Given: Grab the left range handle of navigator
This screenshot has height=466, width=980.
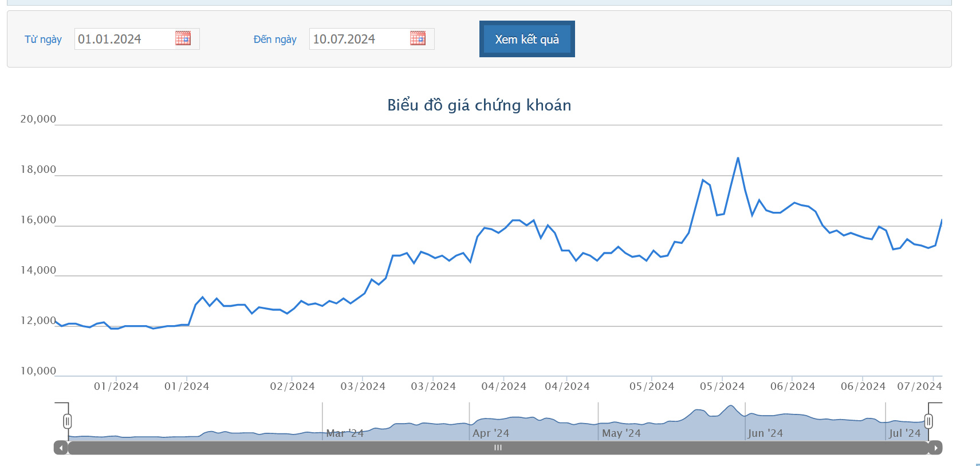Looking at the screenshot, I should 68,422.
